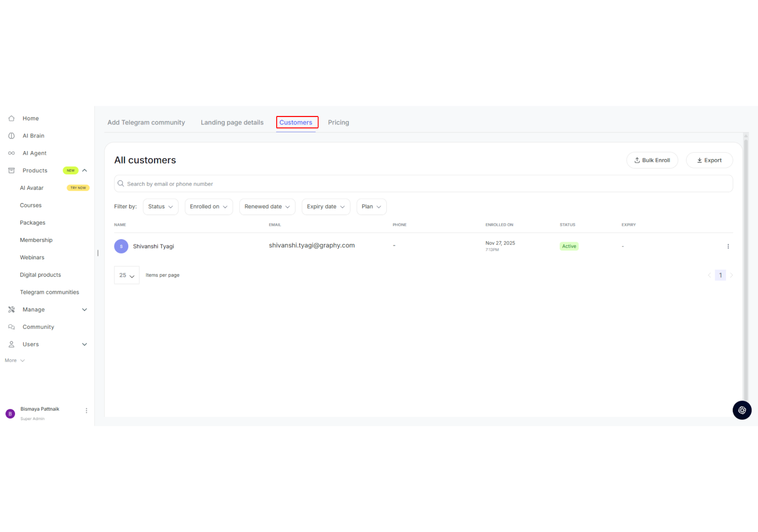The image size is (758, 532).
Task: Open the floating help widget icon
Action: point(742,410)
